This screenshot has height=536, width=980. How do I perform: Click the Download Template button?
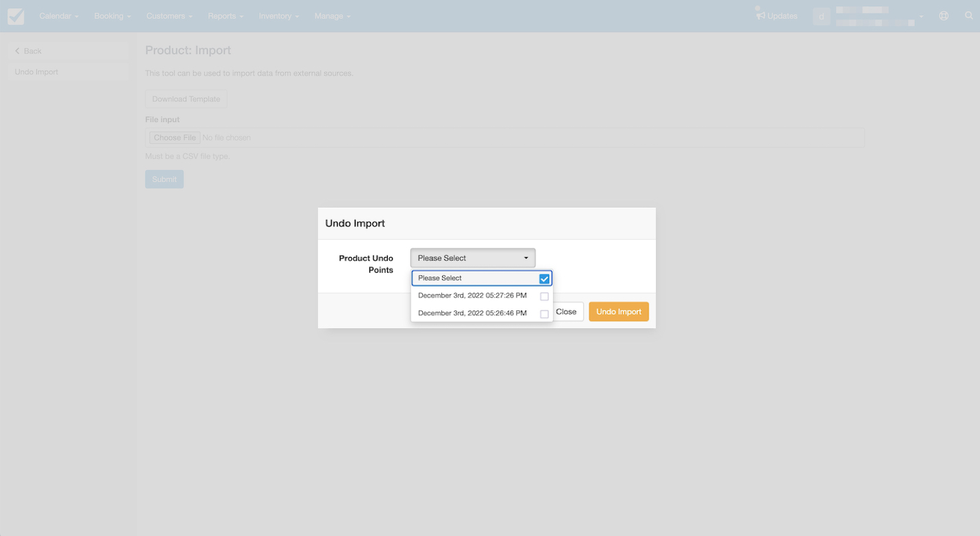tap(186, 99)
